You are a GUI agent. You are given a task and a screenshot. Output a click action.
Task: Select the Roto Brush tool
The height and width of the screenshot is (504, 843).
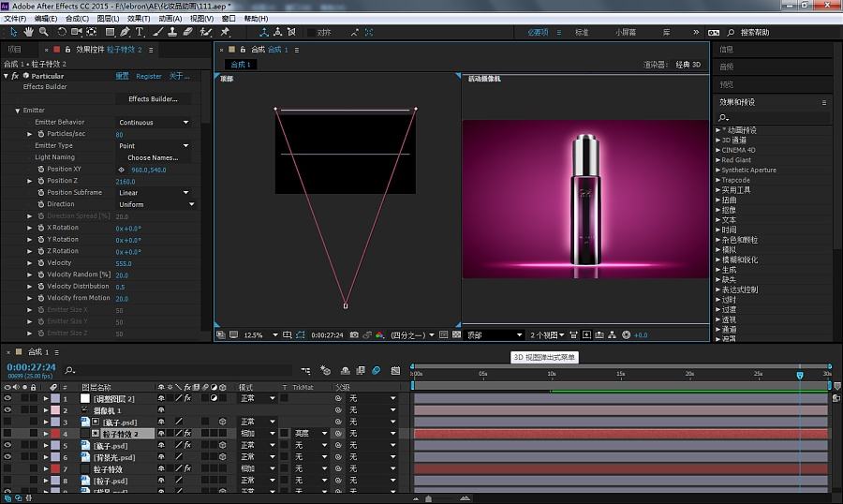click(205, 32)
